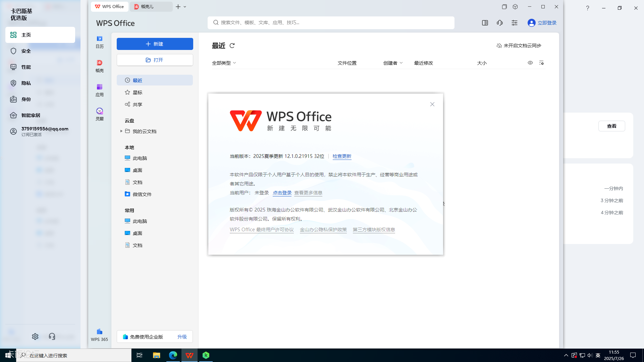This screenshot has height=362, width=644.
Task: Open Kaspersky support headset icon
Action: [x=52, y=336]
